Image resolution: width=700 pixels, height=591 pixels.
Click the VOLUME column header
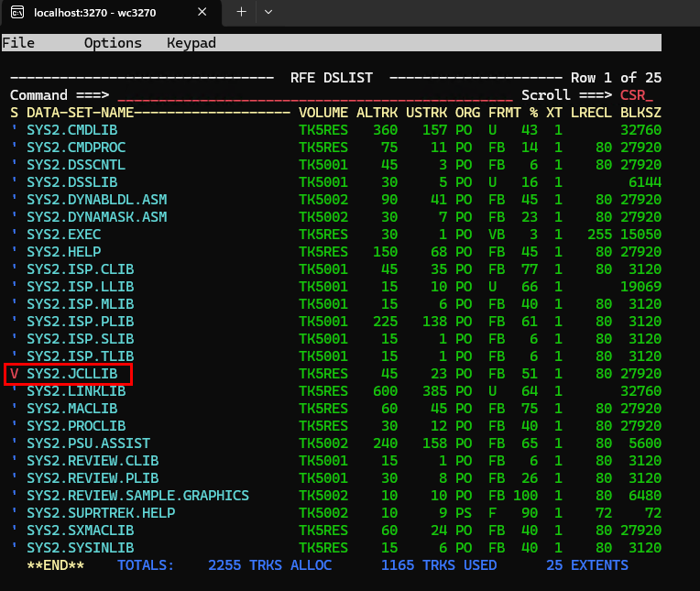click(323, 113)
